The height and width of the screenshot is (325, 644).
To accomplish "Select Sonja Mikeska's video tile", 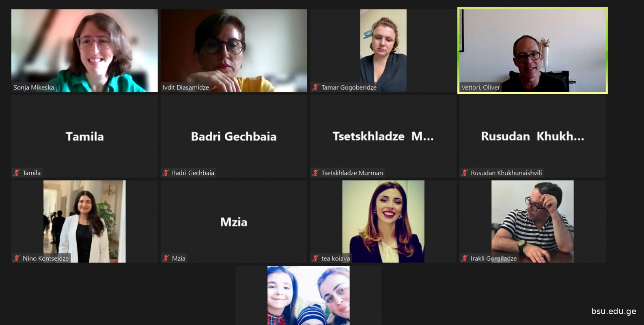I will [84, 51].
